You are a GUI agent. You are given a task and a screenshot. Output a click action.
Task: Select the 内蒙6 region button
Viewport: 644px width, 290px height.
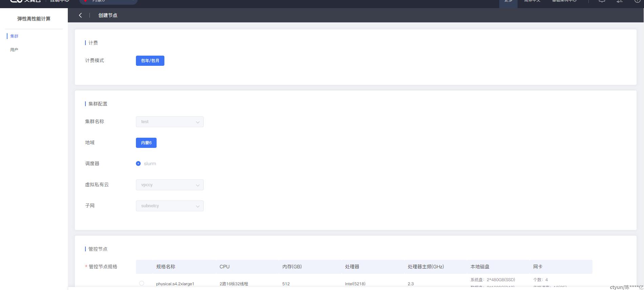(x=146, y=143)
